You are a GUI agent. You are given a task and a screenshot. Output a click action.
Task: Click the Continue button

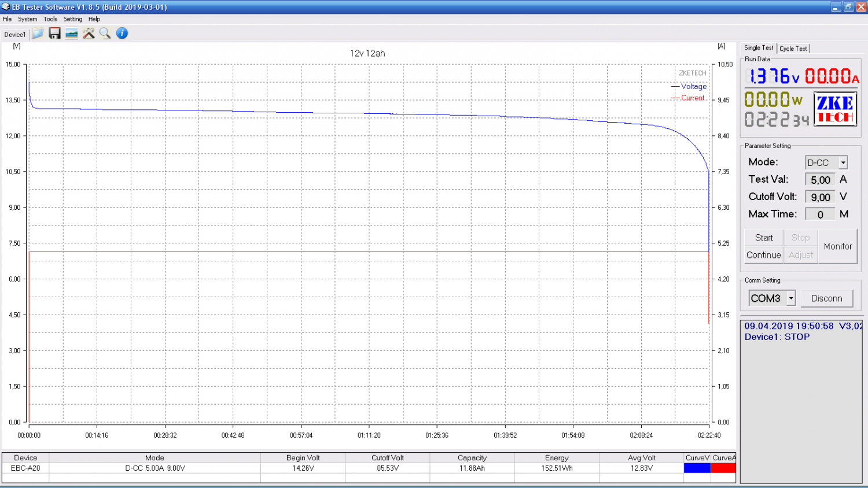click(x=764, y=255)
